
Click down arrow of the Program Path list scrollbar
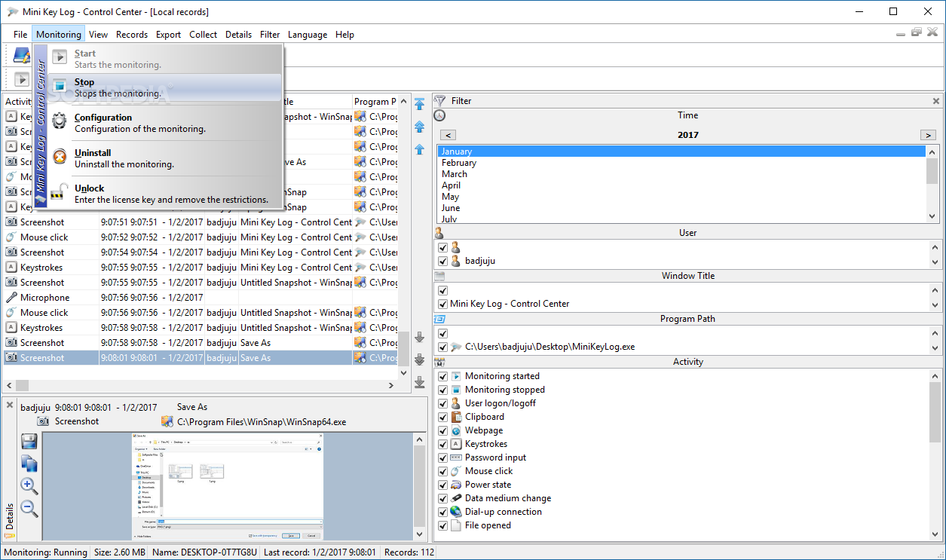[935, 347]
